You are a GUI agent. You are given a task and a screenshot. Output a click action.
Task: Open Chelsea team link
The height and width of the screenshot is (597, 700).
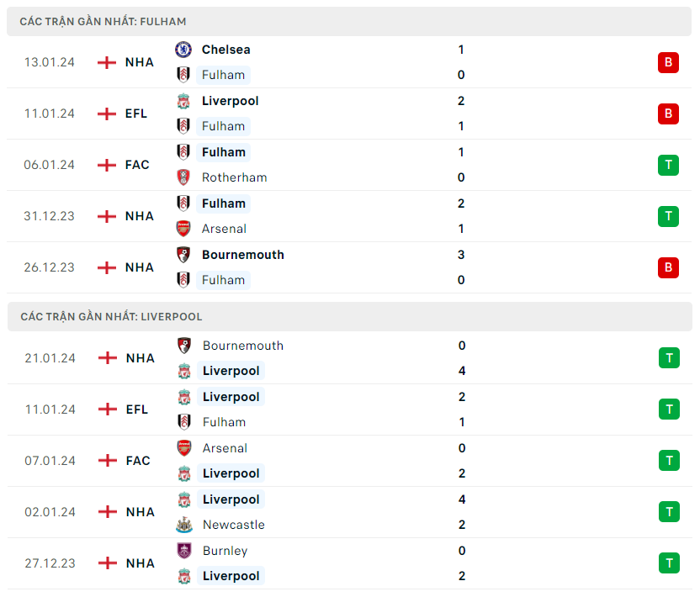point(225,50)
